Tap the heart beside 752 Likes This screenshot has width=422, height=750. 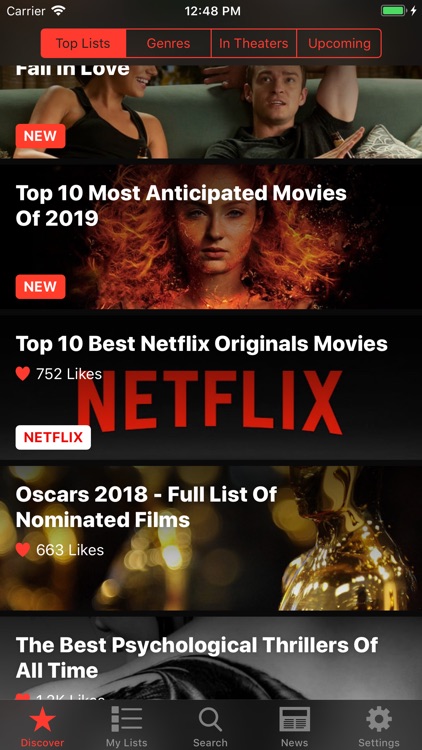click(22, 374)
